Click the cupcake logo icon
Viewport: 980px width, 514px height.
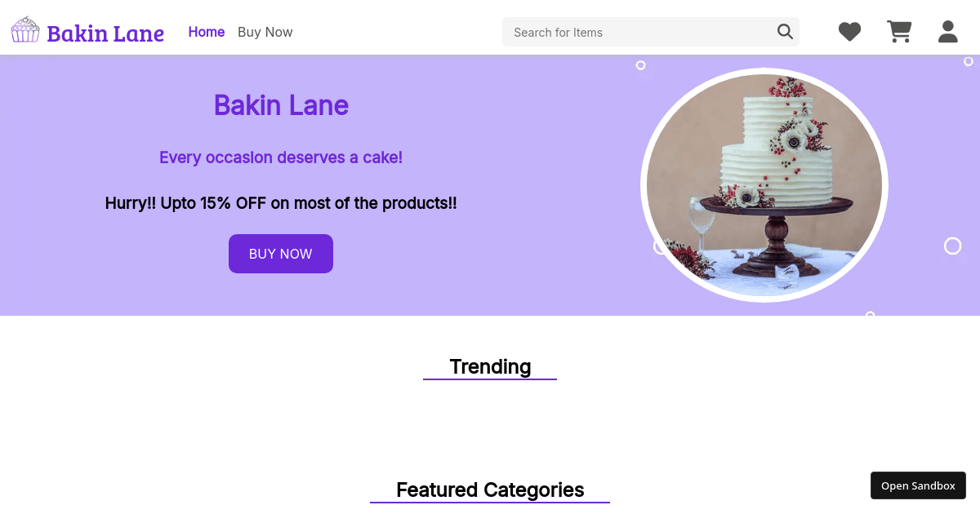[25, 29]
